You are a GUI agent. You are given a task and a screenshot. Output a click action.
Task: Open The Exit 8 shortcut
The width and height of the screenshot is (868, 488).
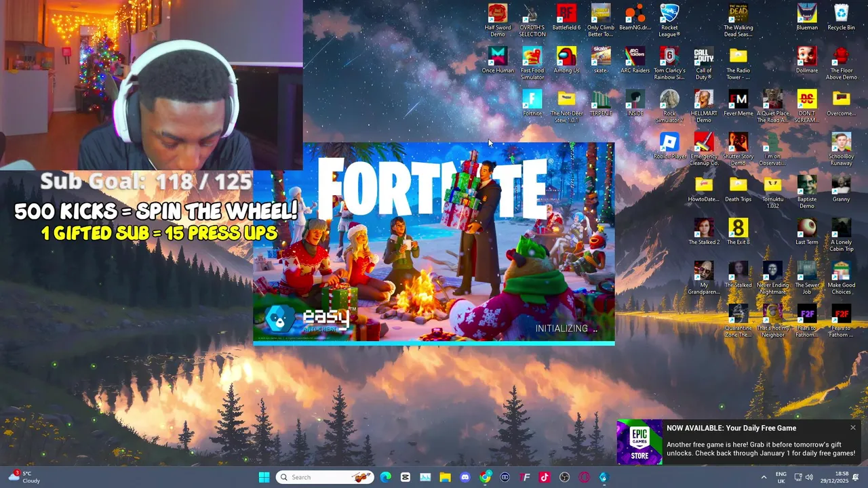point(738,232)
